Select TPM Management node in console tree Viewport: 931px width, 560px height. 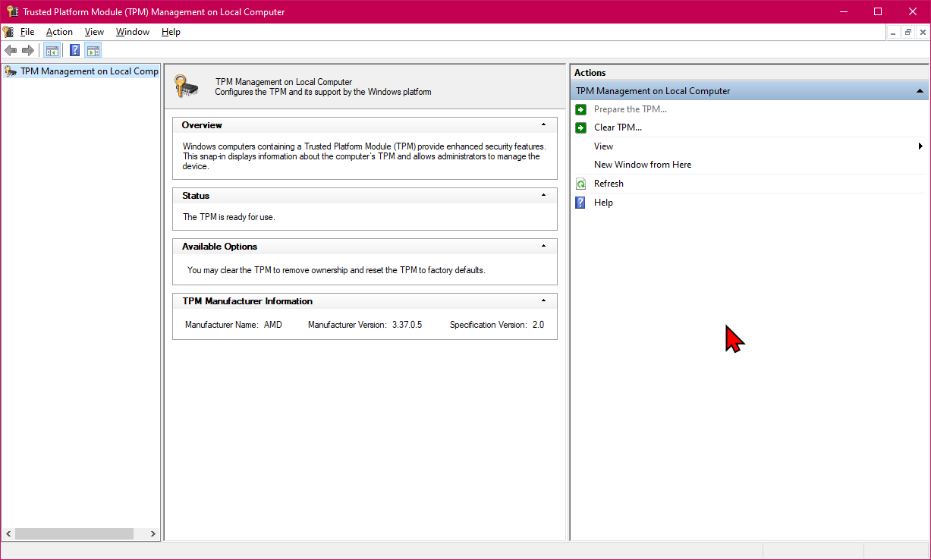pos(89,71)
